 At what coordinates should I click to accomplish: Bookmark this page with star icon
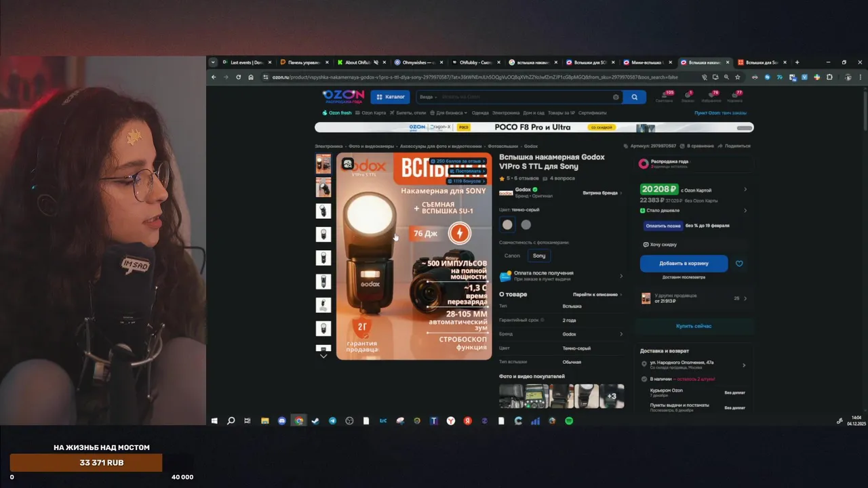pos(738,77)
